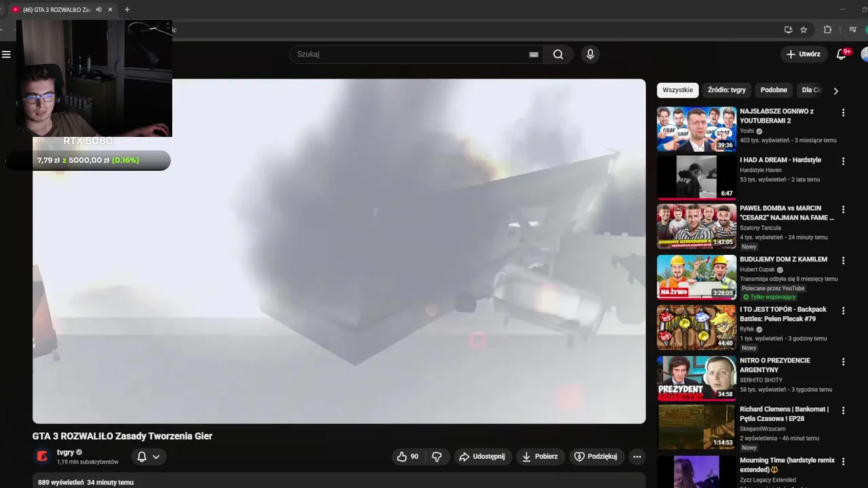
Task: Open the YouTube hamburger guide menu
Action: [6, 54]
